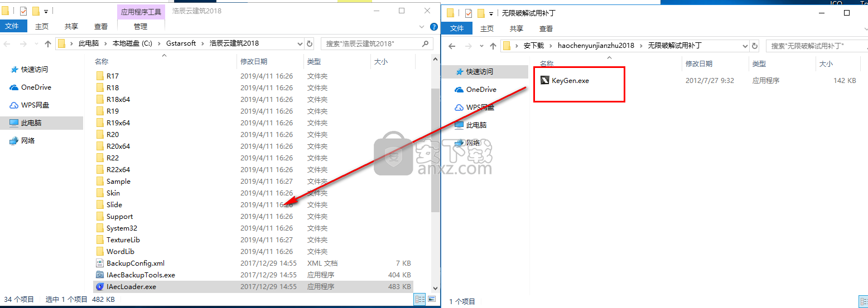Screen dimensions: 868x308
Task: Switch to 查看 tab in left window
Action: tap(101, 26)
